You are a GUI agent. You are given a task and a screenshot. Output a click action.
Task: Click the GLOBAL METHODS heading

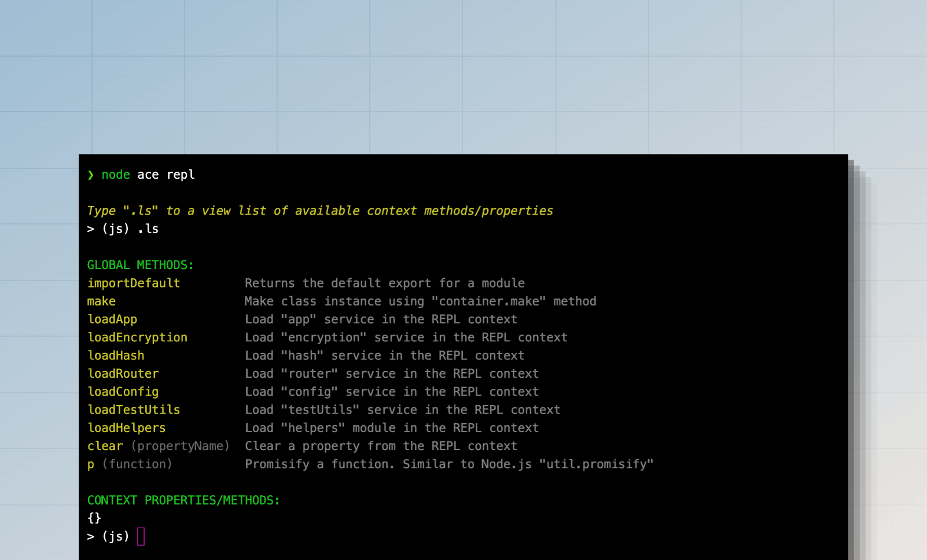(140, 265)
